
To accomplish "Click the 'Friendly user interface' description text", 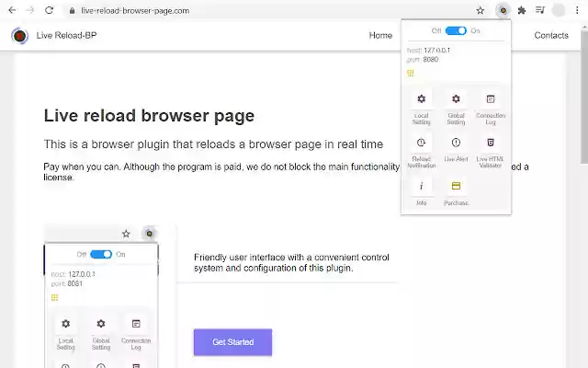I will [x=291, y=262].
